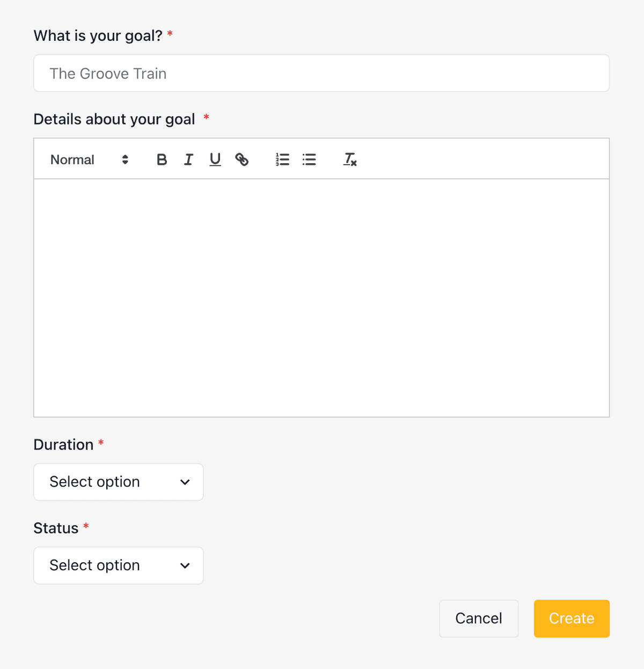Create a numbered list in the editor
Image resolution: width=644 pixels, height=669 pixels.
282,159
